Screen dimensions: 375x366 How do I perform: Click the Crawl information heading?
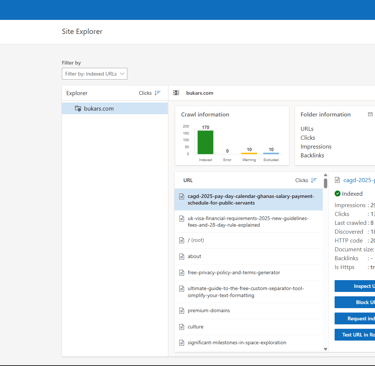tap(205, 114)
